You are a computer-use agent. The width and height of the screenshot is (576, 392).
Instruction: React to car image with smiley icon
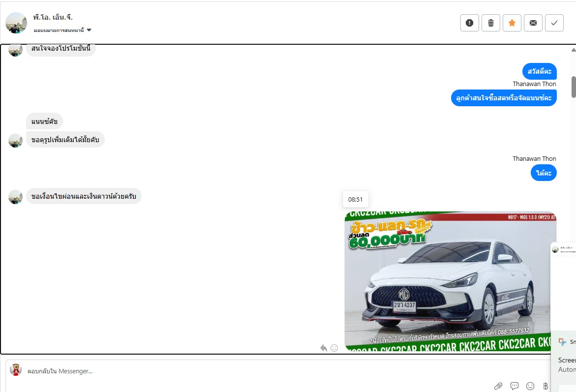click(x=334, y=348)
